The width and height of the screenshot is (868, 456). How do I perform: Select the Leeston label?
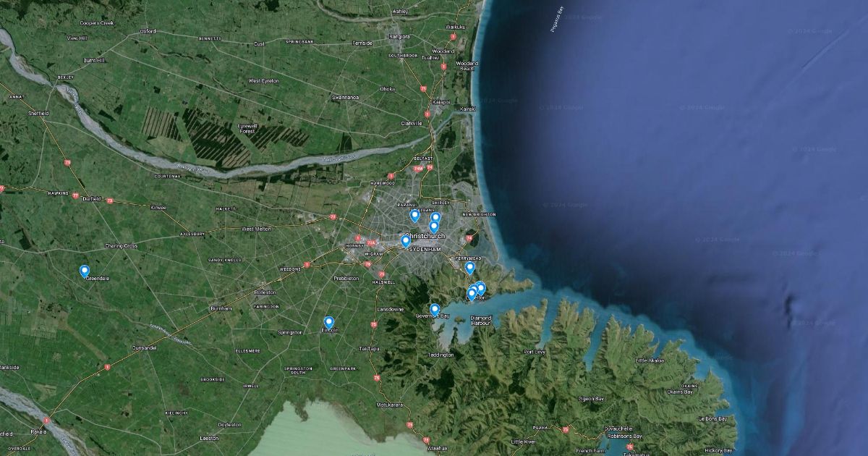click(x=208, y=437)
